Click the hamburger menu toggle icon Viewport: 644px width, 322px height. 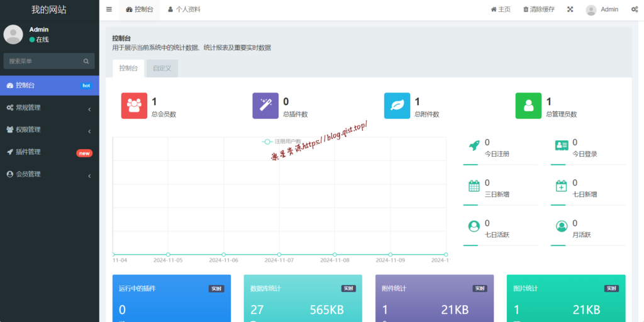109,9
